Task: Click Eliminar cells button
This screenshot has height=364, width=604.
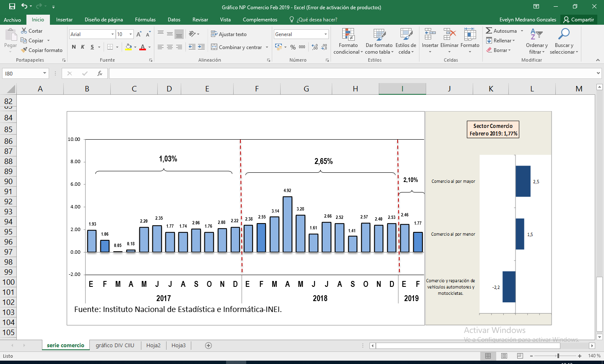Action: coord(449,41)
